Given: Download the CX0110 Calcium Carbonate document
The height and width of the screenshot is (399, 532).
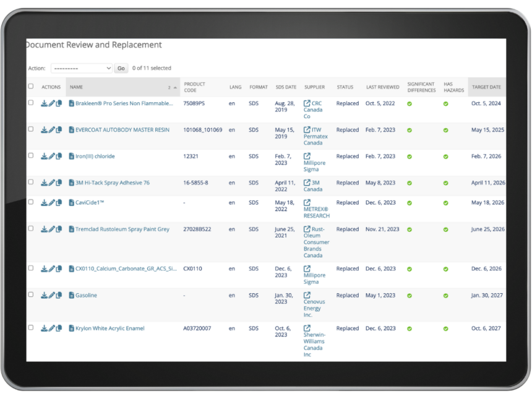Looking at the screenshot, I should tap(44, 269).
